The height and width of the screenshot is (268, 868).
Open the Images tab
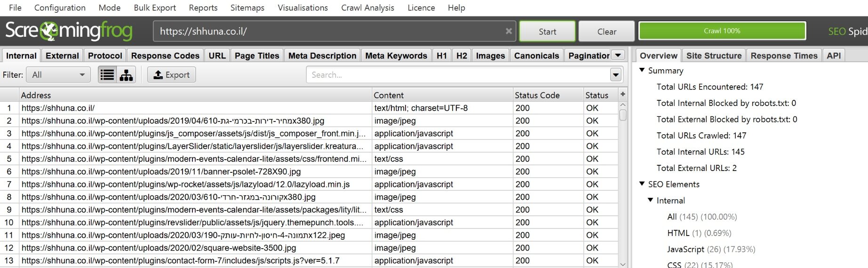(x=490, y=56)
